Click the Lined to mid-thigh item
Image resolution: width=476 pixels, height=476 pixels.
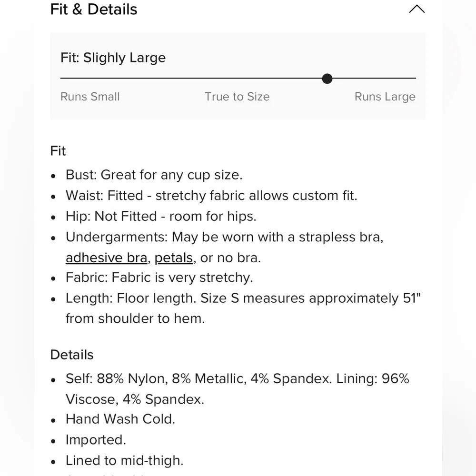pos(124,460)
